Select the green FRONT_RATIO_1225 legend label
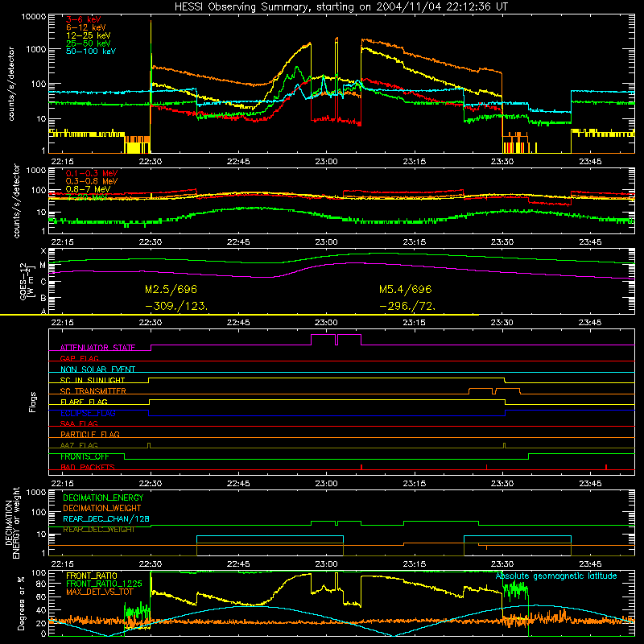 104,584
